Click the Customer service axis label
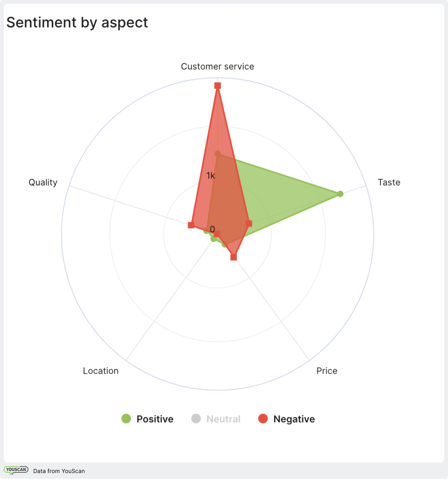This screenshot has width=448, height=479. tap(217, 67)
